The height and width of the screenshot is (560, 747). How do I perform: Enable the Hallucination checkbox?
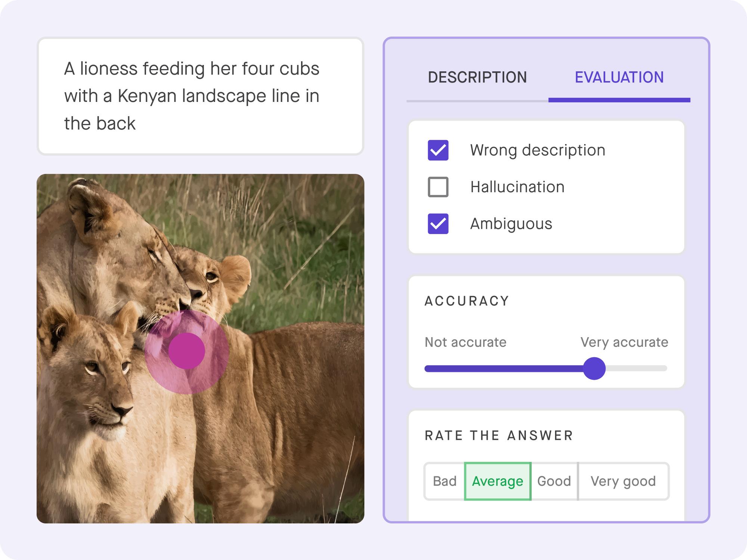[438, 187]
